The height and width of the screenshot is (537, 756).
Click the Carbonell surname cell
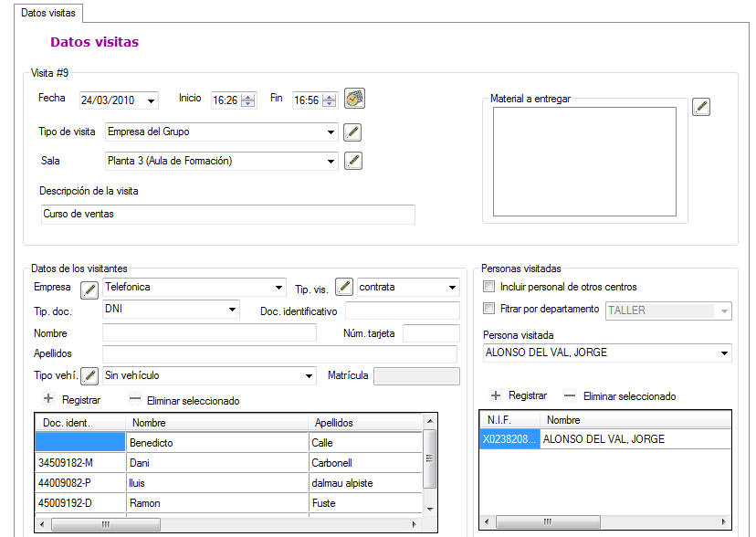click(365, 463)
